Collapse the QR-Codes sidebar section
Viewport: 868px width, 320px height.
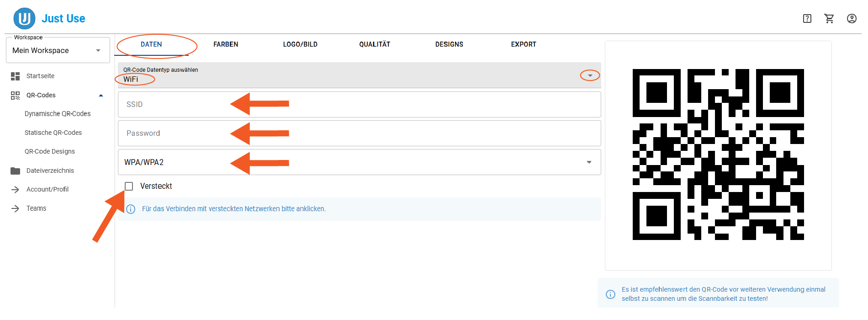[x=101, y=95]
